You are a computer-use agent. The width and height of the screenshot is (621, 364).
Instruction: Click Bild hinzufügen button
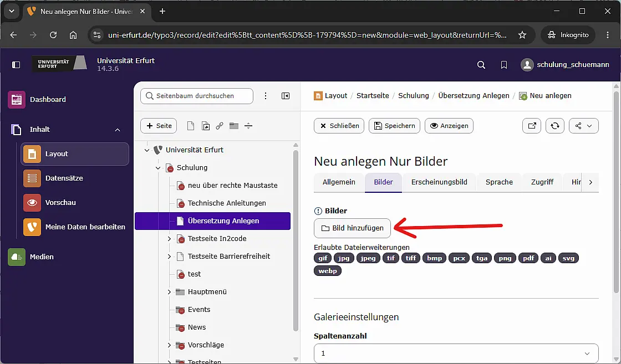(353, 228)
